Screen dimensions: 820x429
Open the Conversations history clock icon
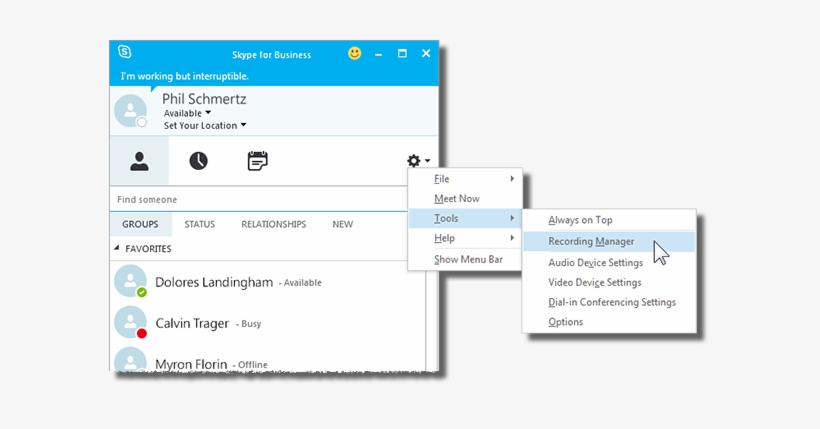click(198, 161)
